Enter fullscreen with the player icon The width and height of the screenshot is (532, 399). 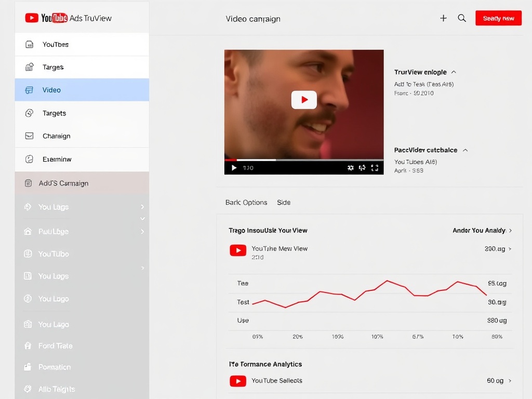[x=375, y=168]
